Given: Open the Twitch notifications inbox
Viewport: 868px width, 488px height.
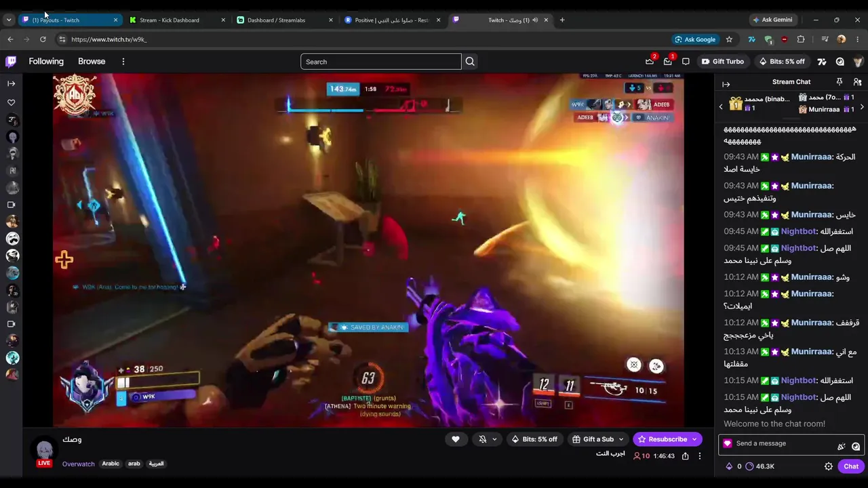Looking at the screenshot, I should [x=668, y=62].
